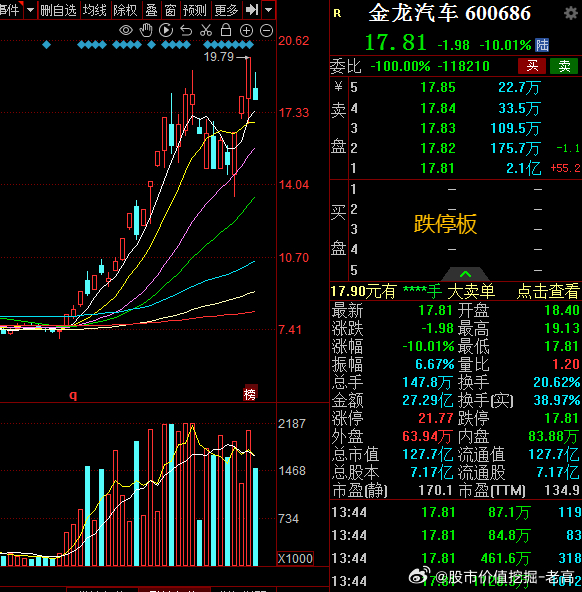
Task: Click the 市盈(静) value 170.1
Action: coord(435,490)
